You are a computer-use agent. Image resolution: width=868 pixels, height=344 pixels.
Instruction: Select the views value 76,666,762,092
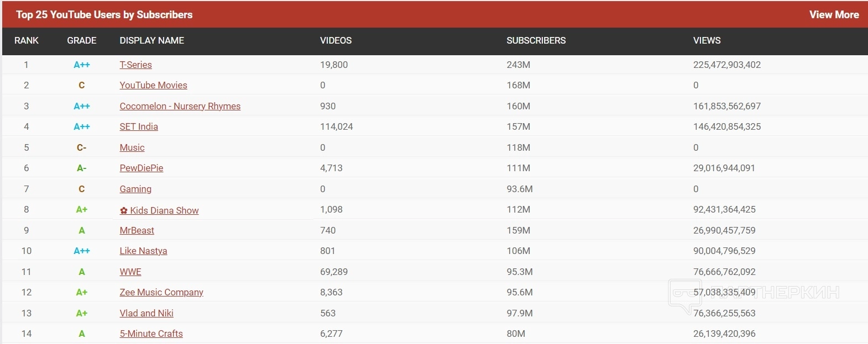pyautogui.click(x=724, y=272)
